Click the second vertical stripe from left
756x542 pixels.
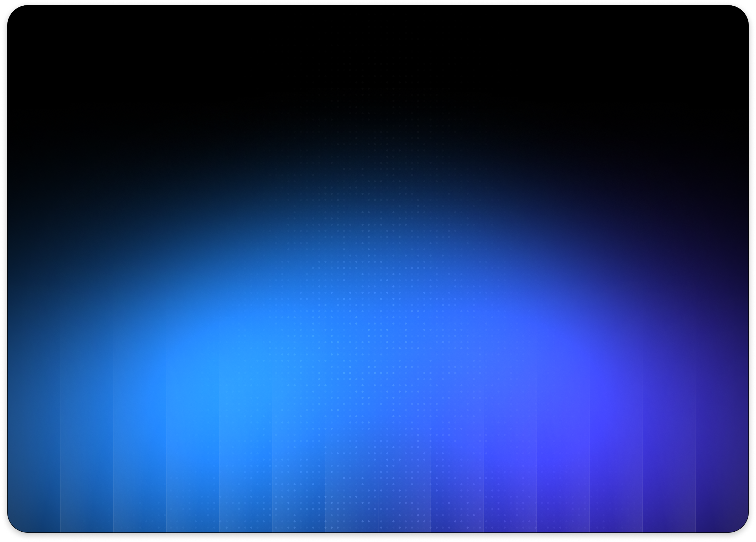[x=87, y=494]
